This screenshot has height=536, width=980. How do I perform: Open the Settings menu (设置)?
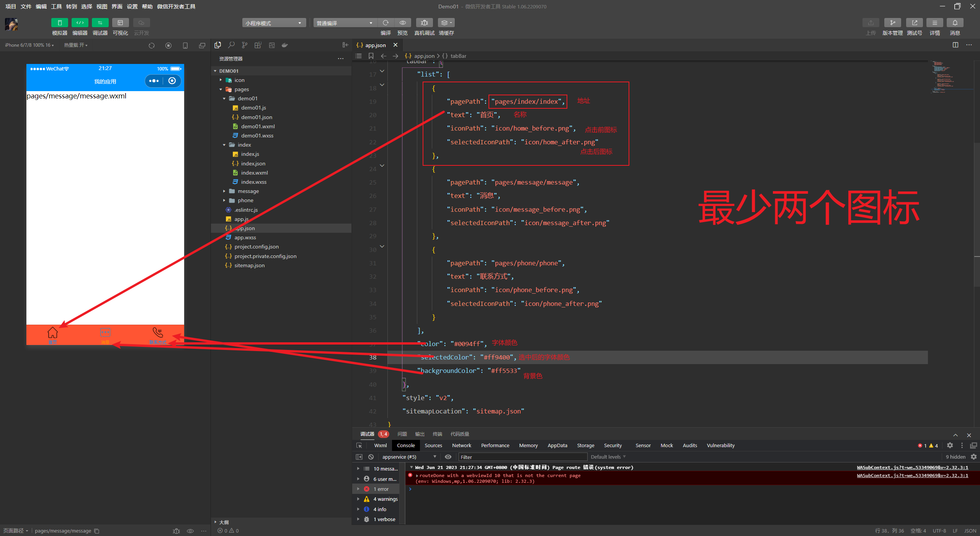coord(132,7)
